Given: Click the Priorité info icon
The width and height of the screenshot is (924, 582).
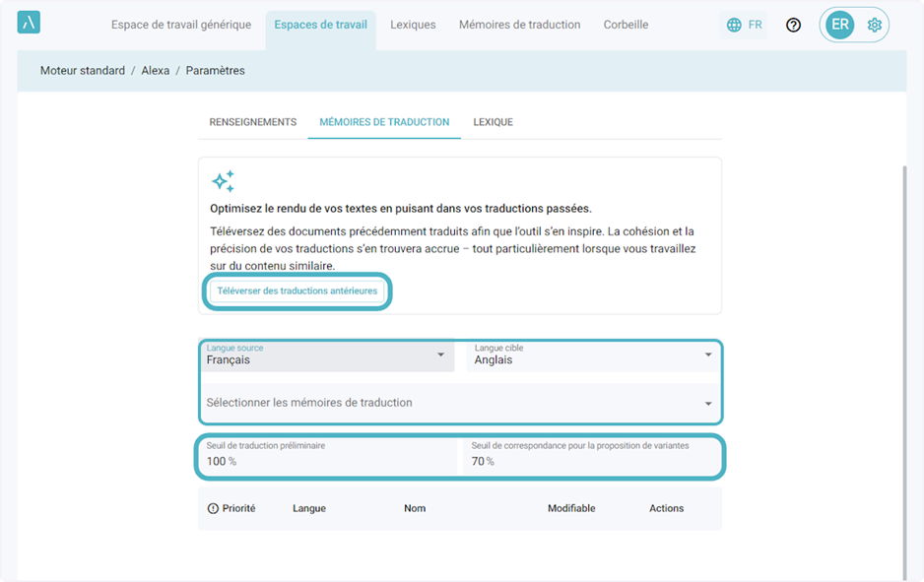Looking at the screenshot, I should 213,508.
